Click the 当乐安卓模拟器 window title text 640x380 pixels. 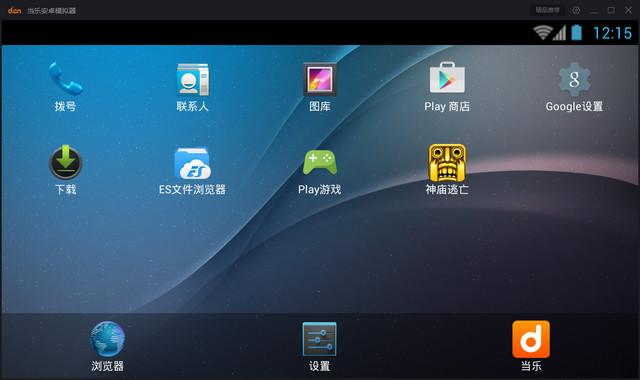(51, 11)
